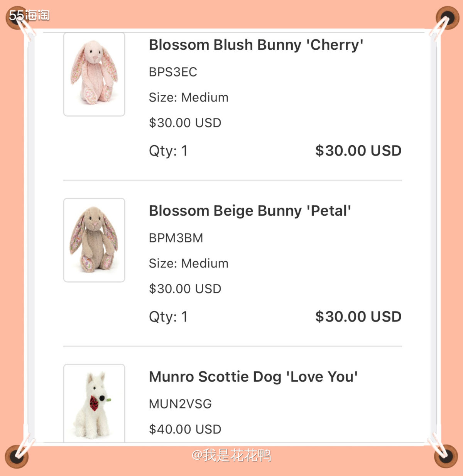Open the Blossom Blush Bunny 'Cherry' title
Image resolution: width=463 pixels, height=476 pixels.
point(256,45)
